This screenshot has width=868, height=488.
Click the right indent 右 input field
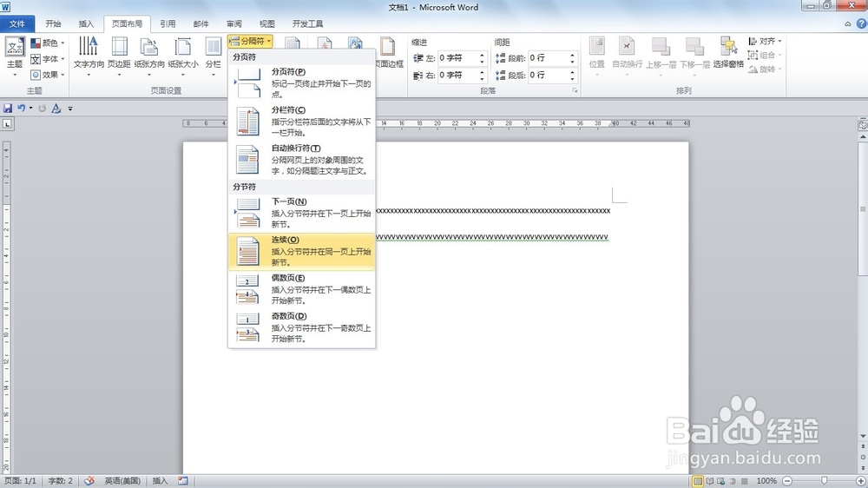[x=457, y=75]
